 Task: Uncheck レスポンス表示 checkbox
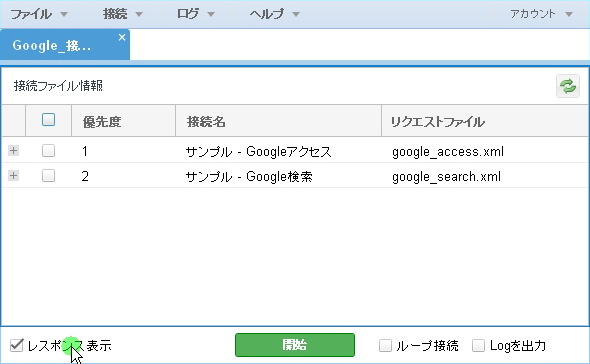(x=17, y=345)
